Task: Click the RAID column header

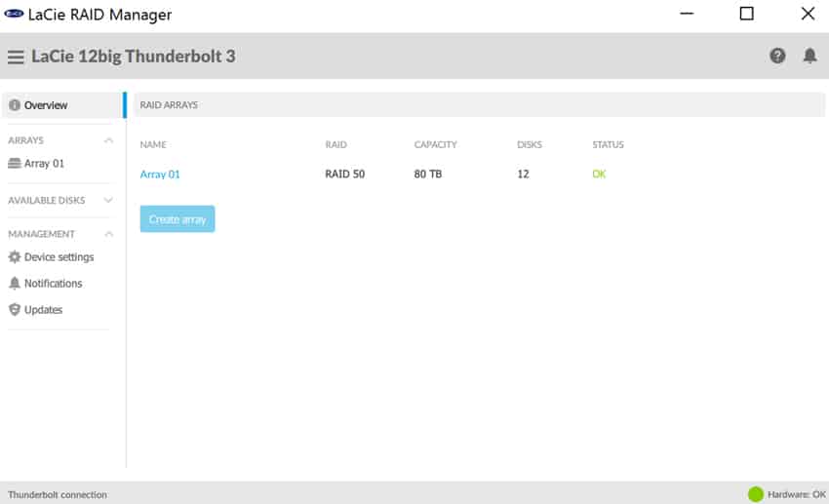Action: (336, 144)
